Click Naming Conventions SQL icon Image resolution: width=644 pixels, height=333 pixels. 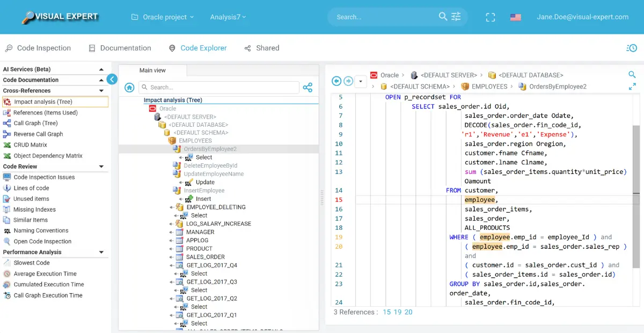click(7, 231)
